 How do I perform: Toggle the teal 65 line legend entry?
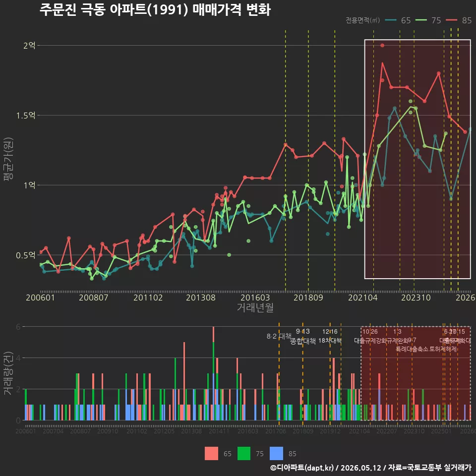398,20
